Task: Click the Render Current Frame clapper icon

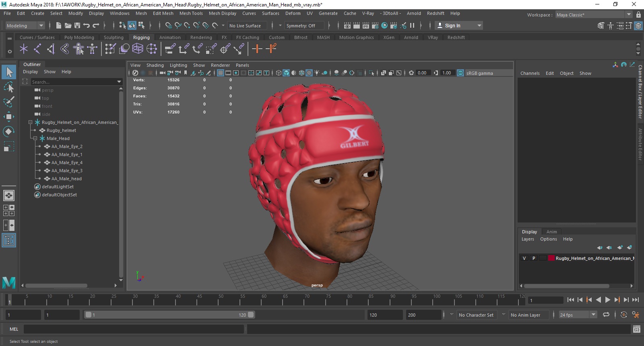Action: [x=357, y=25]
